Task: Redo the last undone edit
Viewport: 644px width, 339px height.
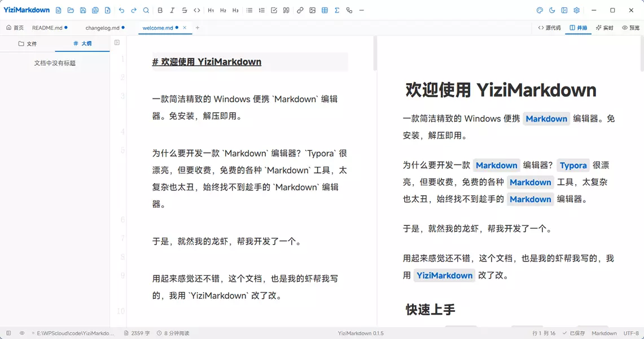Action: 133,10
